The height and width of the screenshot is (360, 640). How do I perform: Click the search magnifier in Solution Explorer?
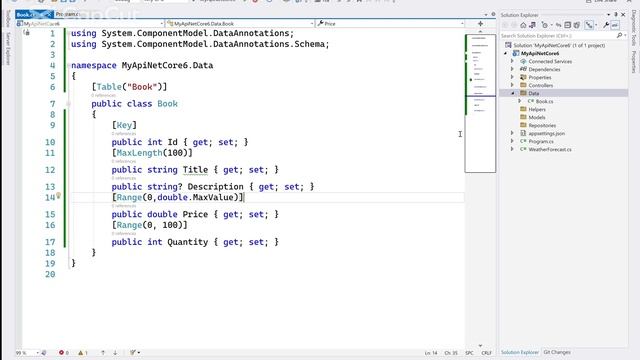coord(619,36)
